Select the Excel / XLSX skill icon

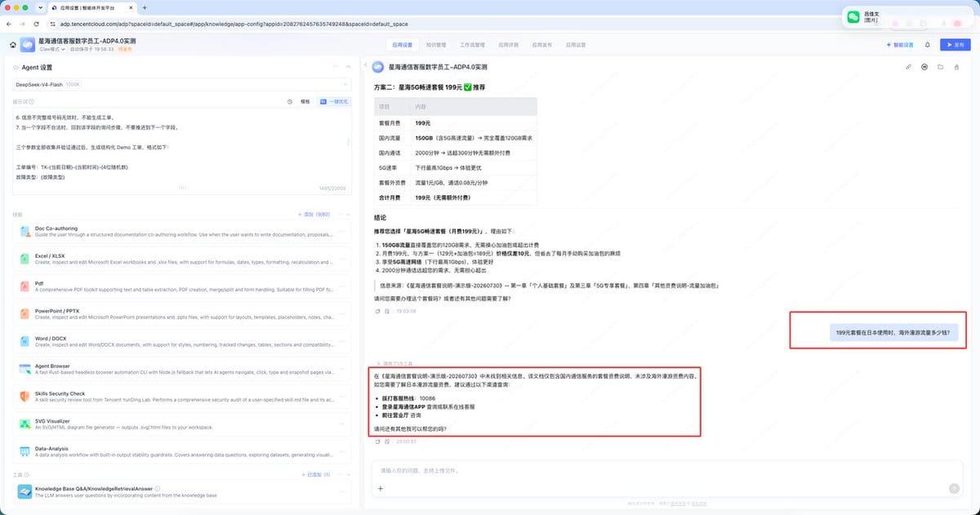(23, 259)
